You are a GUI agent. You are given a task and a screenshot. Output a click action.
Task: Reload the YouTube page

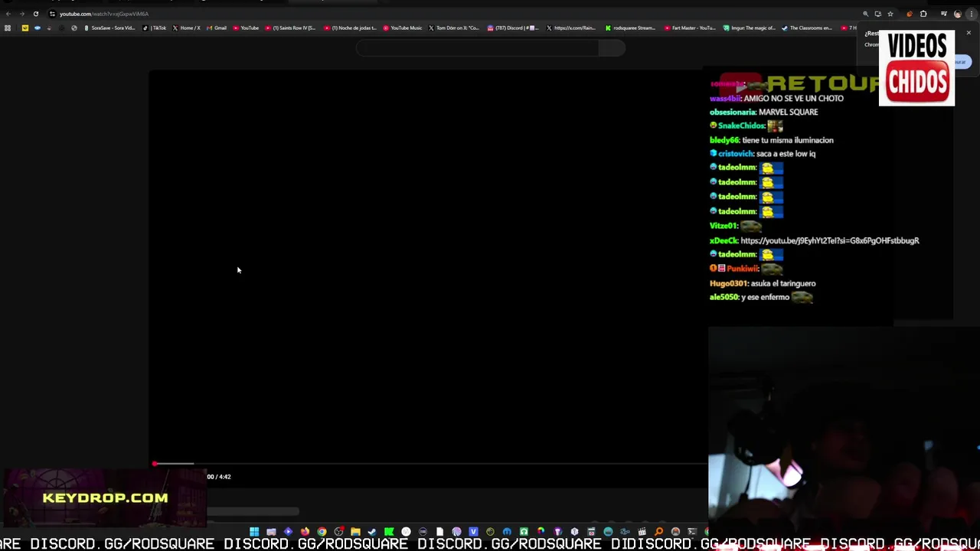35,14
